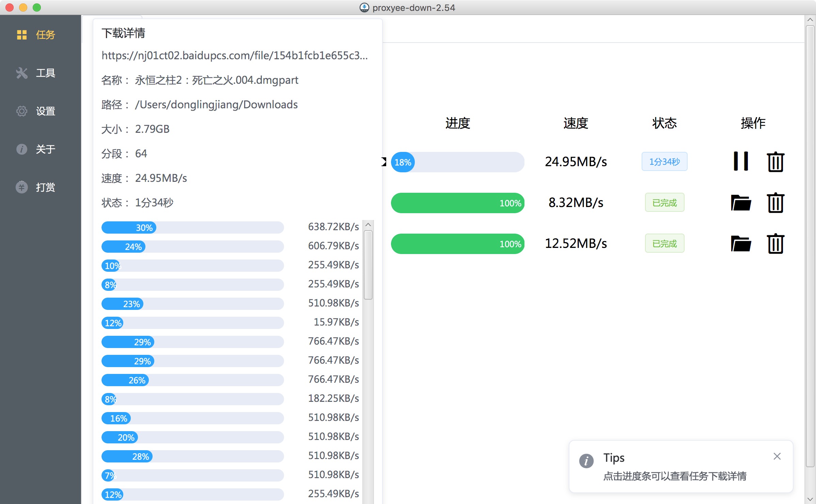The image size is (816, 504).
Task: Open folder for the 8.32MB/s completed task
Action: coord(741,203)
